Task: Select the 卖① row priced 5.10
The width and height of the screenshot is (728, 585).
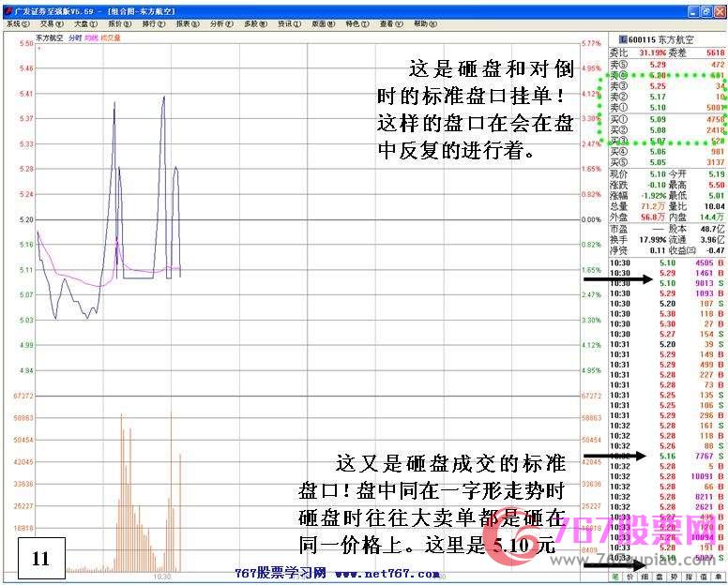Action: 667,107
